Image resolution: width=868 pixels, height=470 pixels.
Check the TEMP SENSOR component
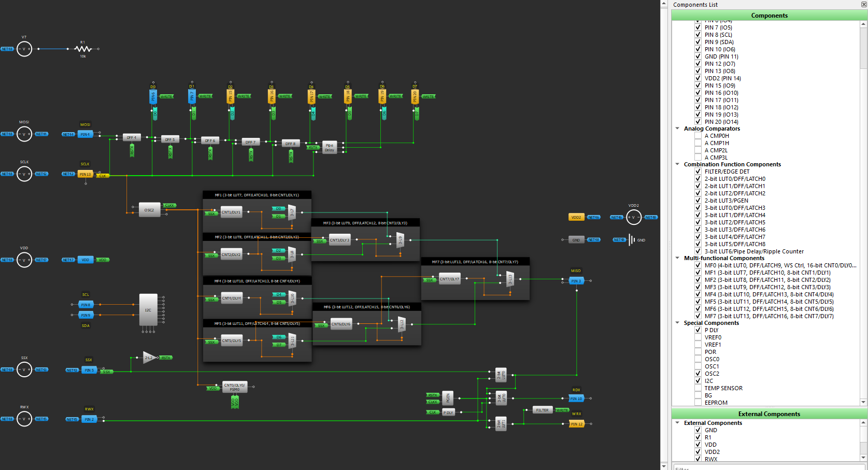click(698, 388)
